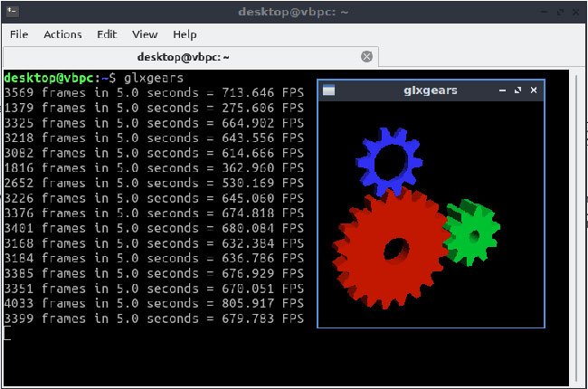Viewport: 588px width, 389px height.
Task: Open the File menu
Action: [x=19, y=34]
